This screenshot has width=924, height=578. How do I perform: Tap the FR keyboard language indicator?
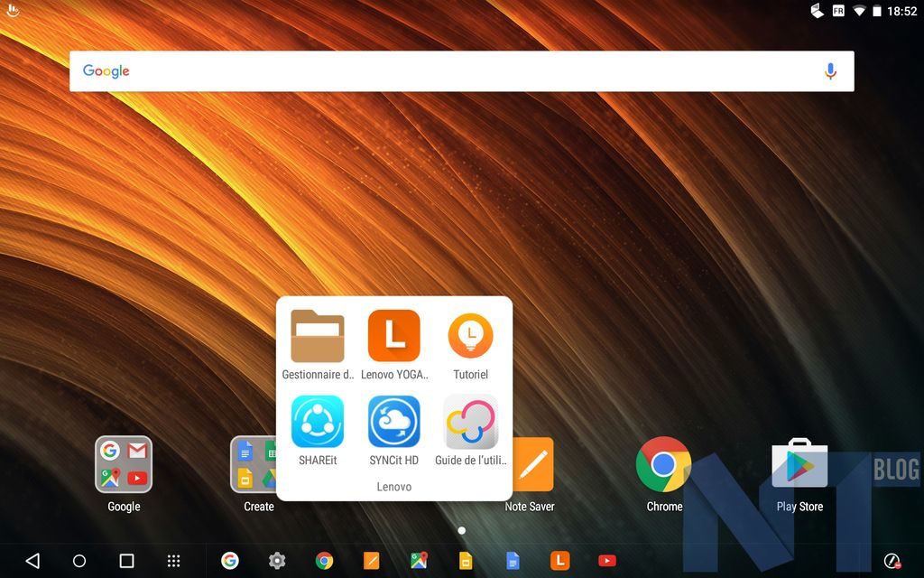[838, 11]
